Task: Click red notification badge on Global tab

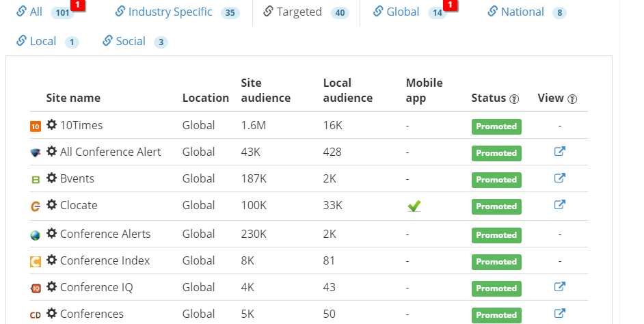Action: coord(450,5)
